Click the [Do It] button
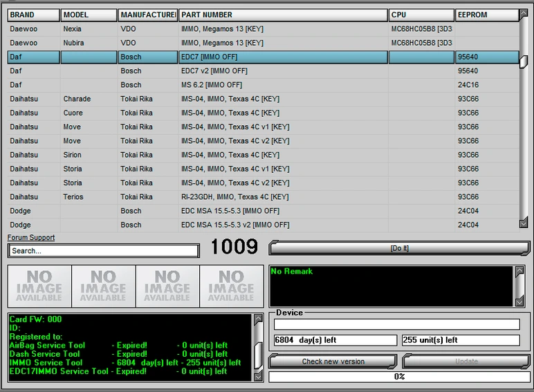This screenshot has height=392, width=534. (x=399, y=248)
